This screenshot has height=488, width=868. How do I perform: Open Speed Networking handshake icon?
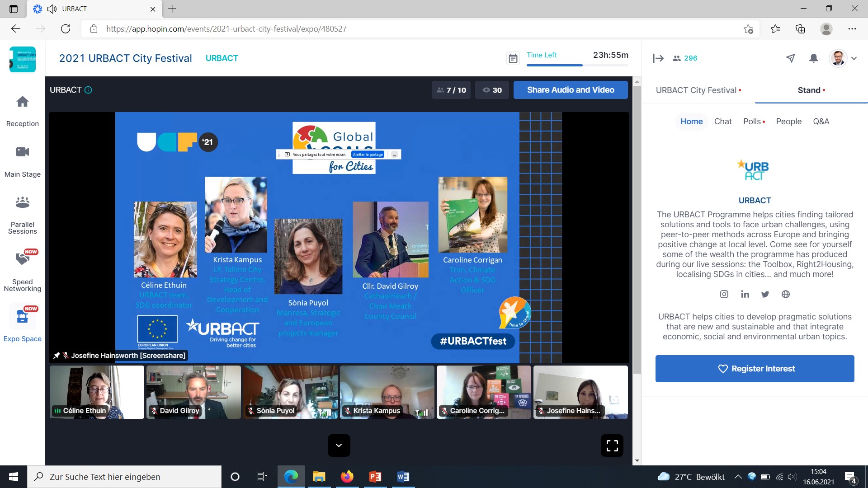pos(23,259)
